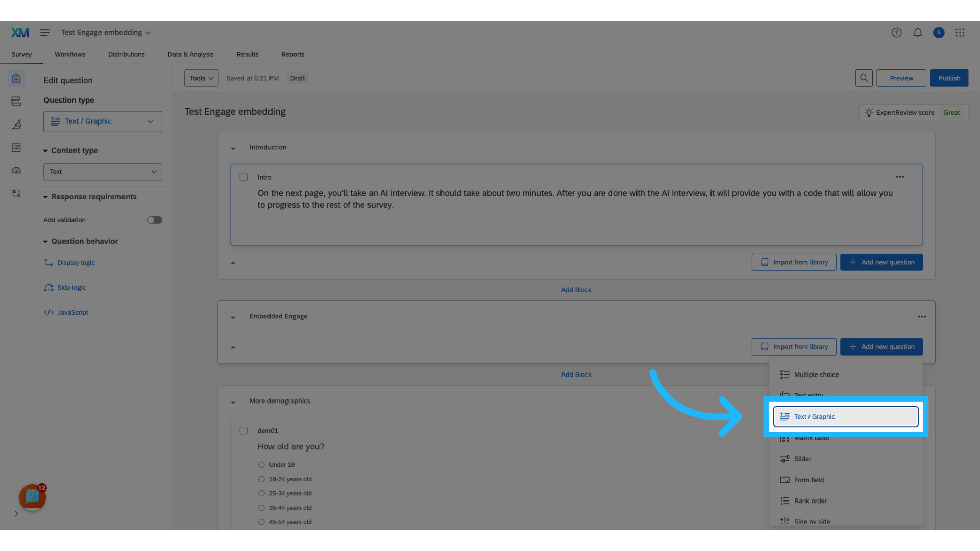Screen dimensions: 980x551
Task: Open the Survey options sidebar icon
Action: point(16,147)
